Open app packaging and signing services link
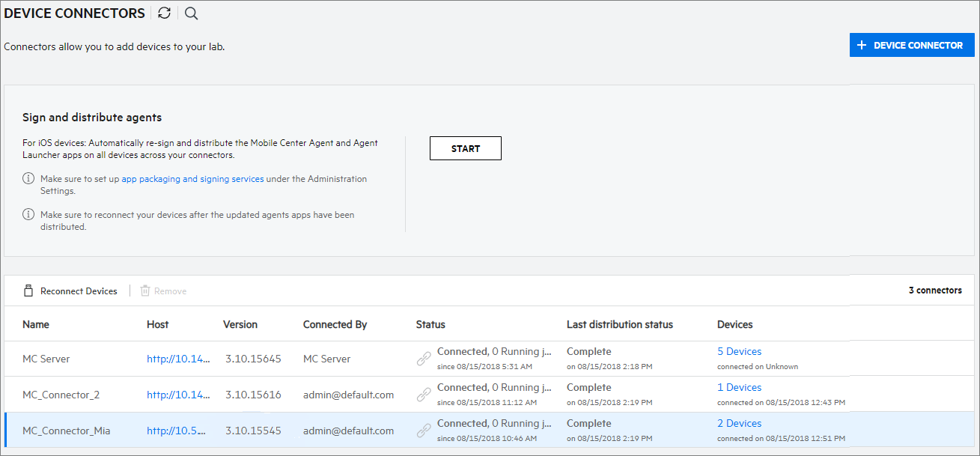This screenshot has height=456, width=980. pyautogui.click(x=192, y=179)
